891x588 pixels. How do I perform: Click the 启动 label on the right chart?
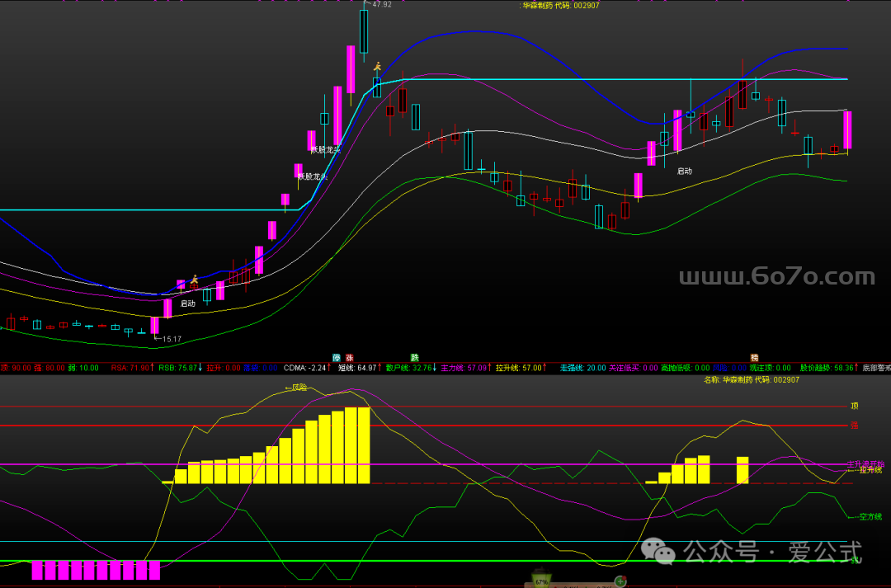685,172
